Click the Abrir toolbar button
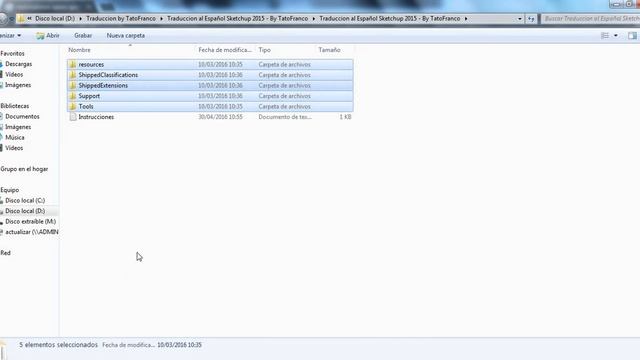The height and width of the screenshot is (360, 640). (x=47, y=36)
